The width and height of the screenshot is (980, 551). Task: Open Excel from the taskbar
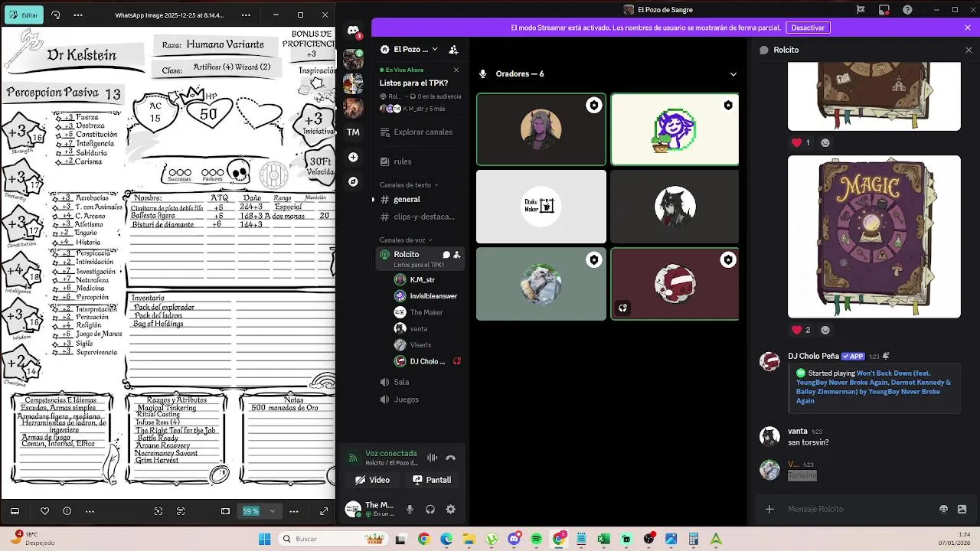click(x=603, y=540)
